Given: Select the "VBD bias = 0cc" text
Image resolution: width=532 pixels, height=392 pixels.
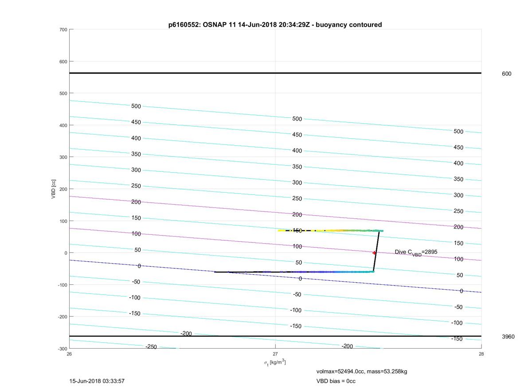Looking at the screenshot, I should coord(336,381).
